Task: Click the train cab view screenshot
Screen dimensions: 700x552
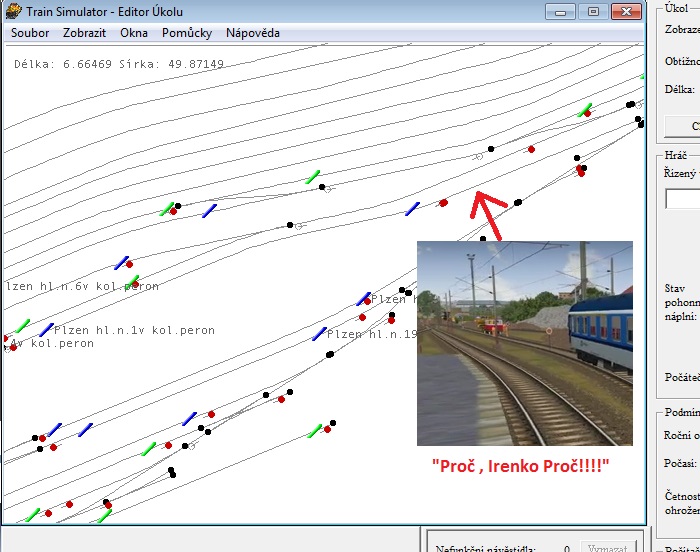Action: click(x=524, y=342)
